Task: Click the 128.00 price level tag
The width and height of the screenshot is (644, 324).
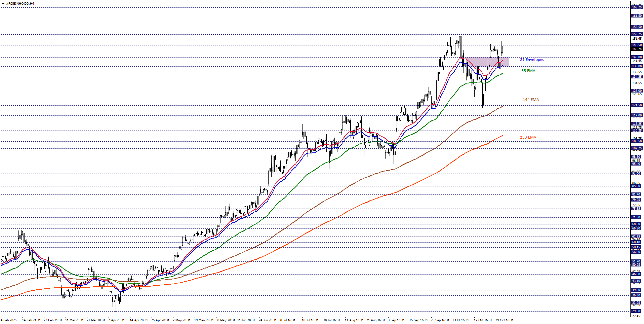Action: click(x=637, y=91)
